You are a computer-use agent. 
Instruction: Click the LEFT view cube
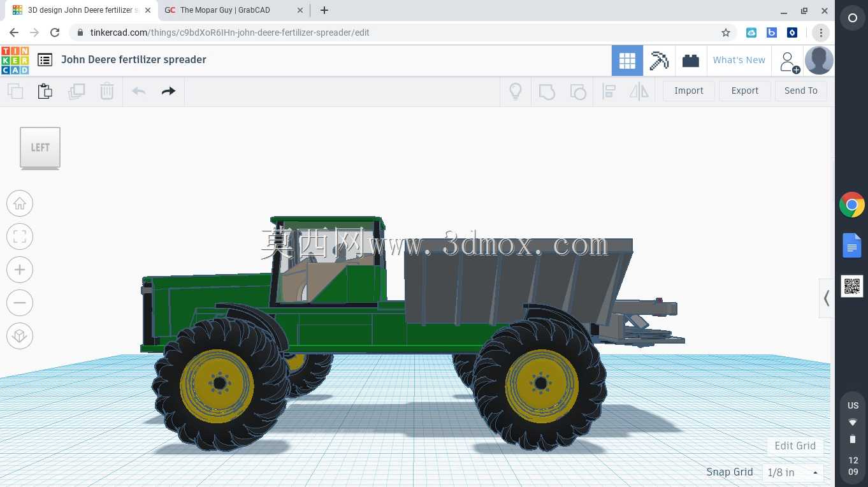pyautogui.click(x=40, y=148)
